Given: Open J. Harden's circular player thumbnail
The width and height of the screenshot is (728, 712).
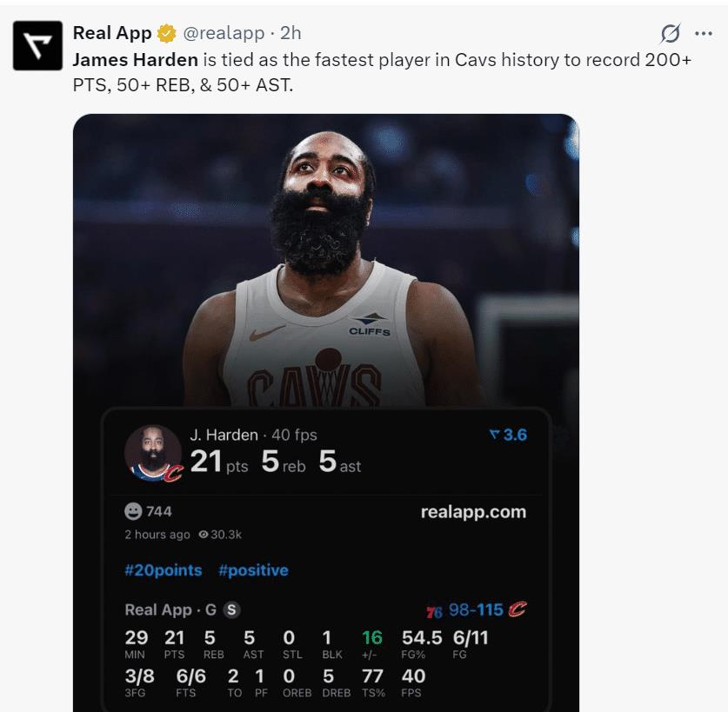Looking at the screenshot, I should coord(153,453).
